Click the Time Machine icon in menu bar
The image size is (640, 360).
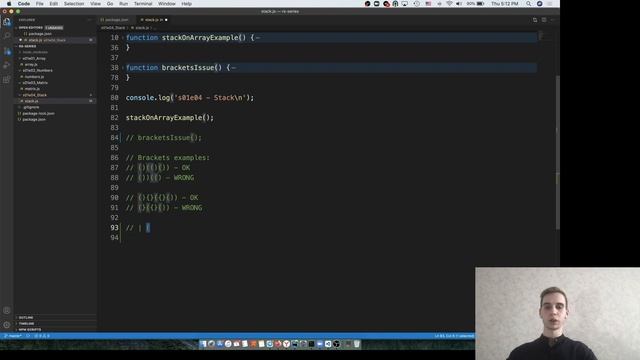pyautogui.click(x=416, y=4)
